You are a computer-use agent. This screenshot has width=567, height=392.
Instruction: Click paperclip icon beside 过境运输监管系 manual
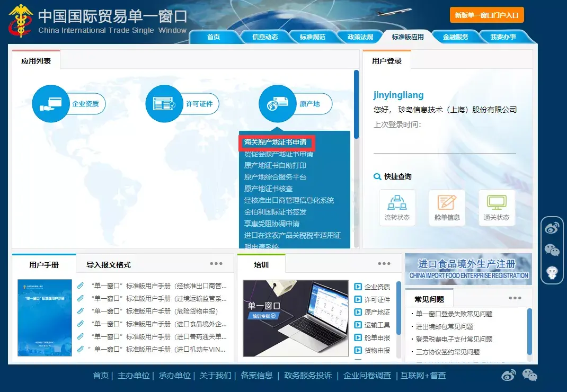click(81, 298)
